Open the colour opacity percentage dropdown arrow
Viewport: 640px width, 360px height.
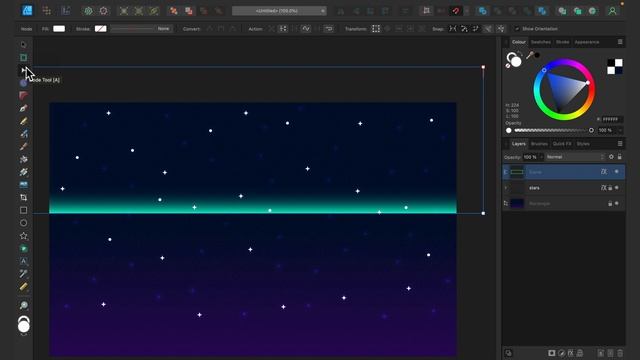(x=620, y=130)
